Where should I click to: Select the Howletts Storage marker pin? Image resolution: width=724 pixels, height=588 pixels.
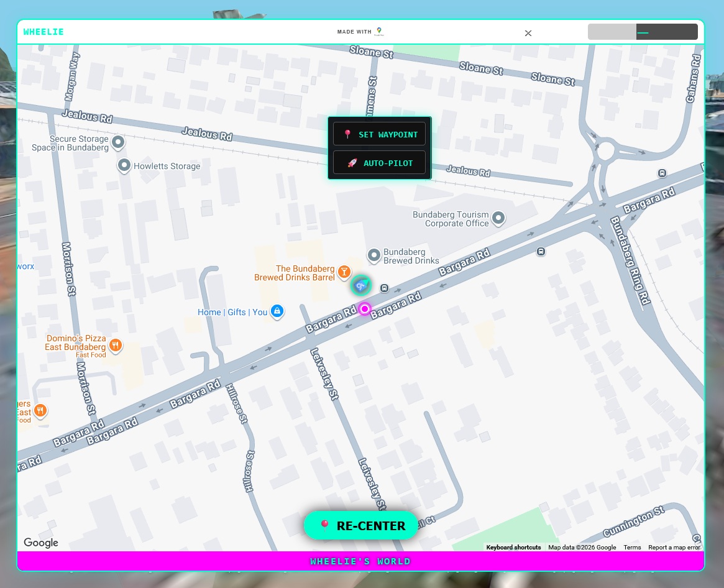click(x=124, y=165)
